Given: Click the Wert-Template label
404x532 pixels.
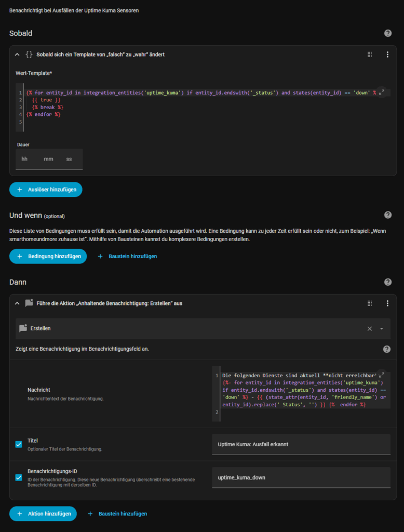Looking at the screenshot, I should [x=34, y=73].
